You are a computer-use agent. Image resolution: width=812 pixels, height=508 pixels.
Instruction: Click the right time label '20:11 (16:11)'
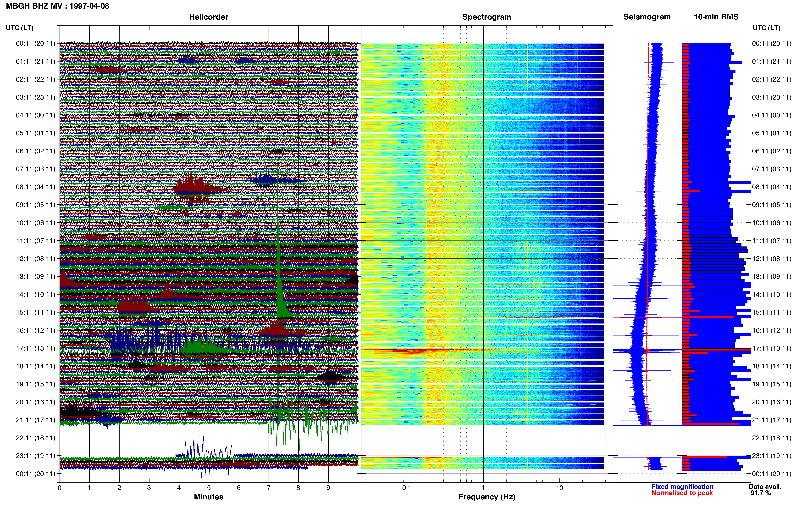[772, 402]
